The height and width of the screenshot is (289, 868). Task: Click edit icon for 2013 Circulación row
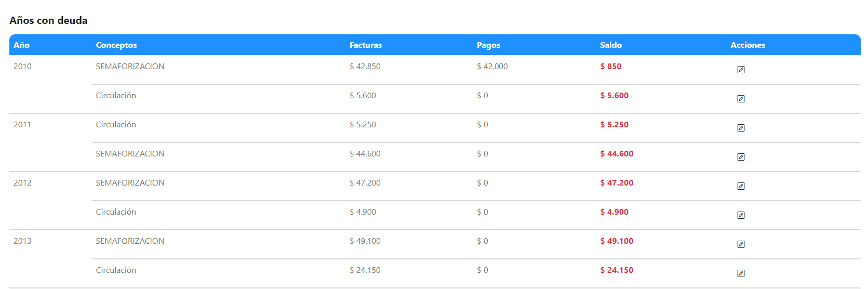[x=741, y=273]
